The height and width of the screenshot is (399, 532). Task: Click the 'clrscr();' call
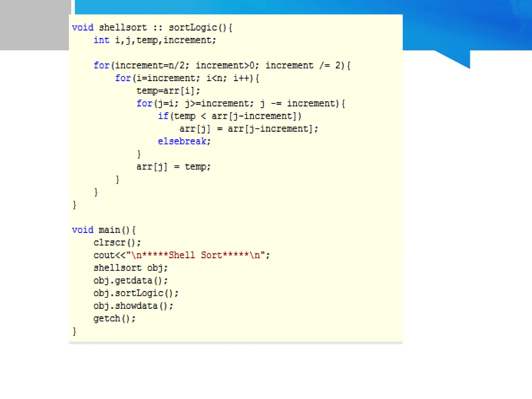[x=117, y=243]
